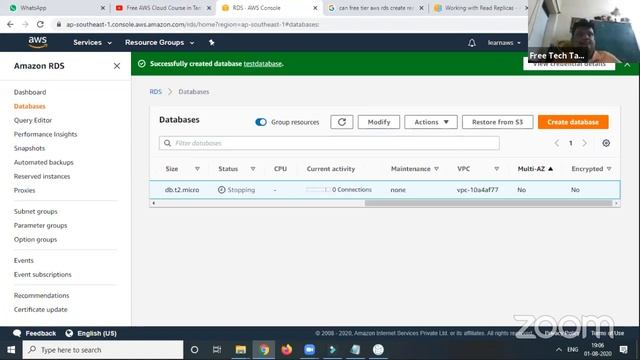Click the browser forward arrow
This screenshot has height=360, width=640.
coord(25,24)
